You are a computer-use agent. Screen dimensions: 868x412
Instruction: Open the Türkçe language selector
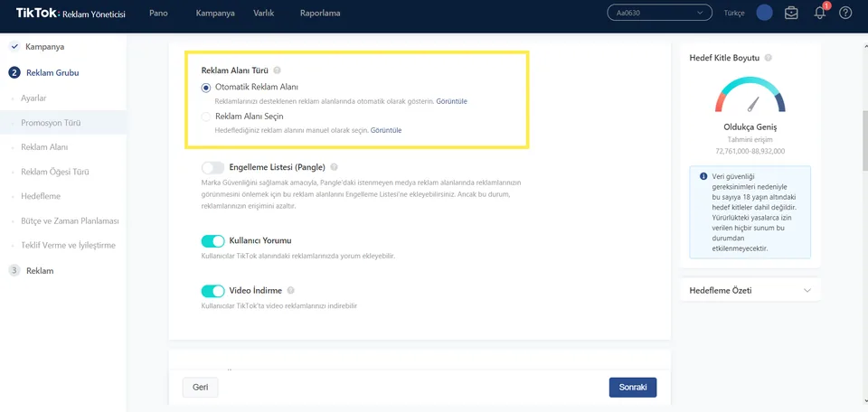pos(734,14)
